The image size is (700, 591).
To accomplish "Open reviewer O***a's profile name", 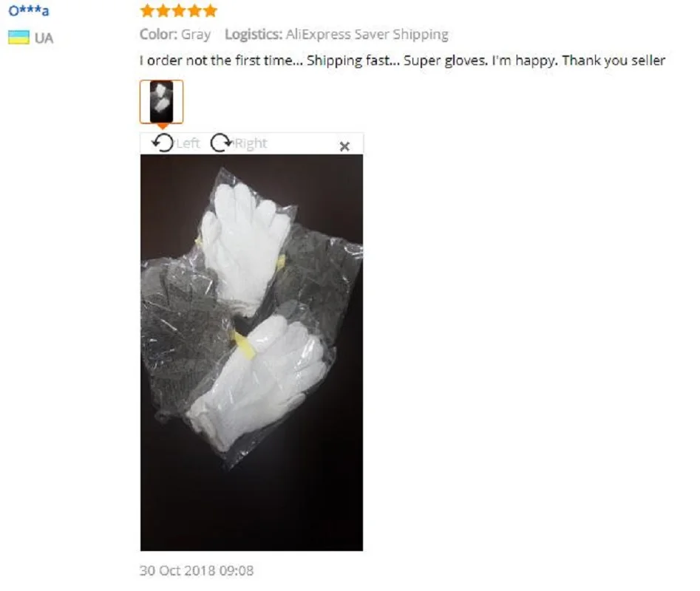I will click(29, 10).
